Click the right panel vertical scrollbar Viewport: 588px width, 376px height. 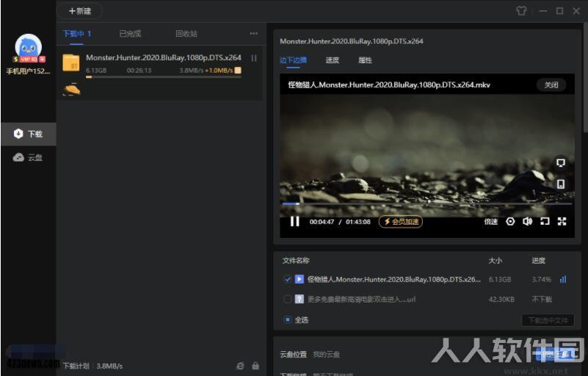(585, 77)
